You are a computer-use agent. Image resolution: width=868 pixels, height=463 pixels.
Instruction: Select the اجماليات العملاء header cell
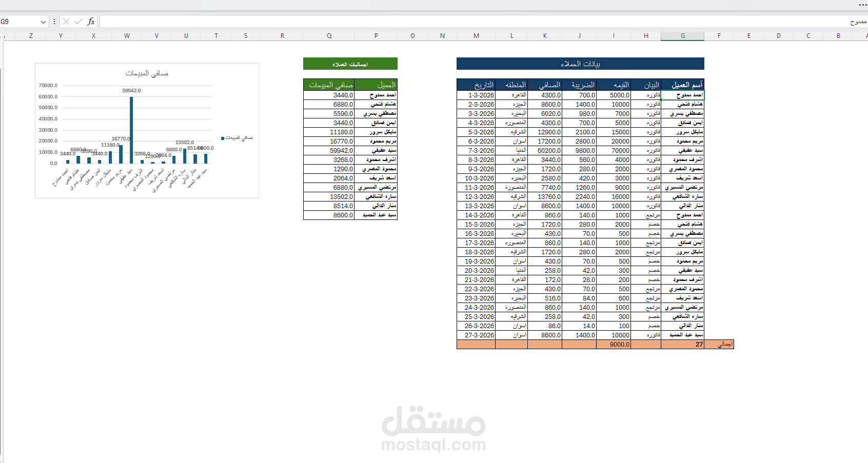pyautogui.click(x=350, y=64)
